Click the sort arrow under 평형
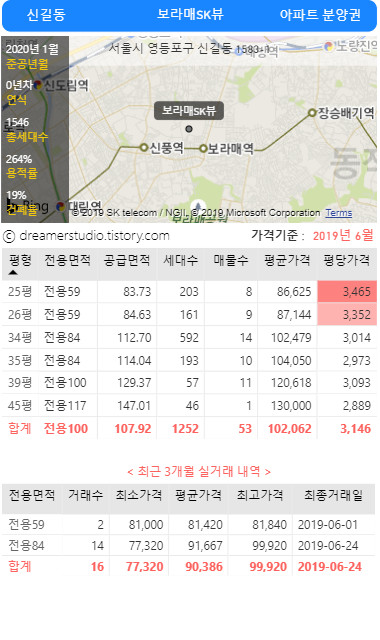Screen dimensions: 380x640 tap(13, 272)
